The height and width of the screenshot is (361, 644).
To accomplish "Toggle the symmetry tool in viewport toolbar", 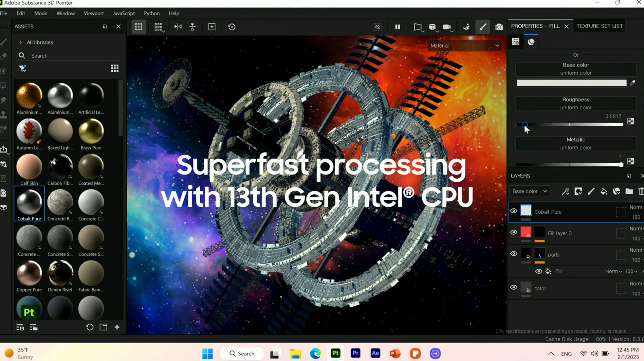I will (178, 27).
